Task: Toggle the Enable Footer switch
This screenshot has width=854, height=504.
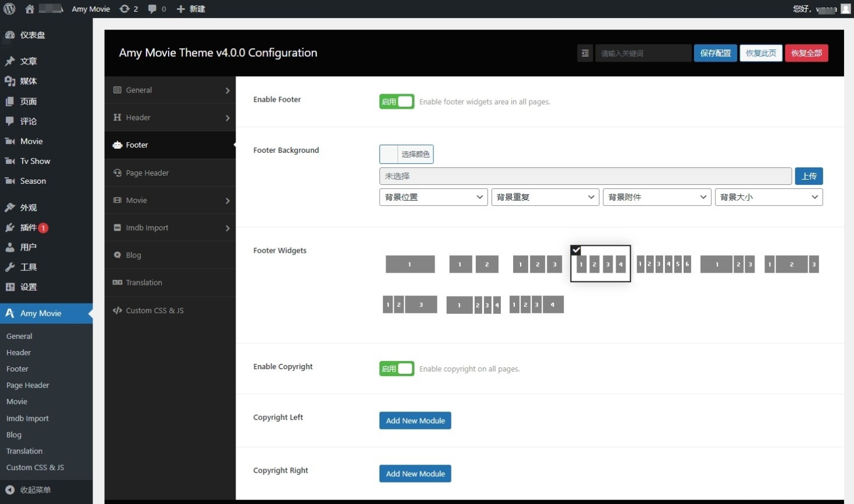Action: (397, 102)
